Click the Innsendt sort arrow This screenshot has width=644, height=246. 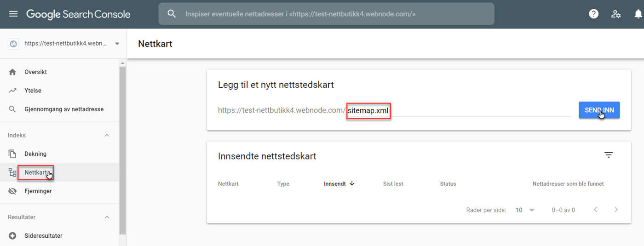click(x=352, y=183)
